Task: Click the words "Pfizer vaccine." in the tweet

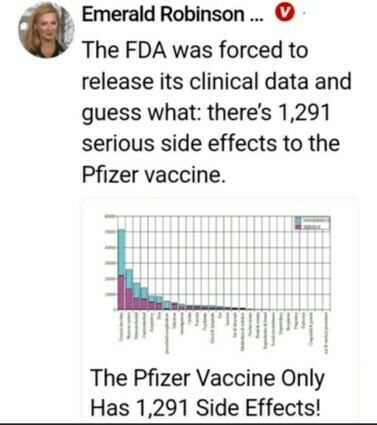Action: [x=154, y=174]
